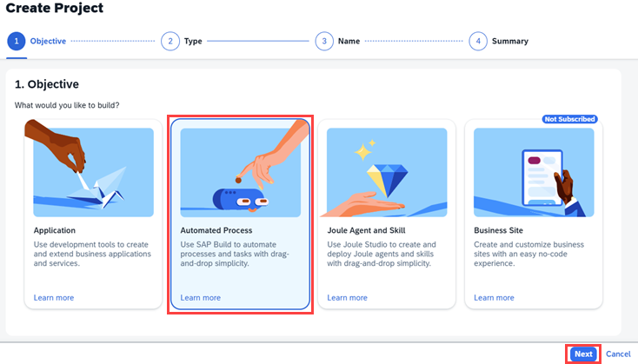Click the "Use Joule Studio to create" description
The height and width of the screenshot is (364, 638).
click(x=382, y=254)
